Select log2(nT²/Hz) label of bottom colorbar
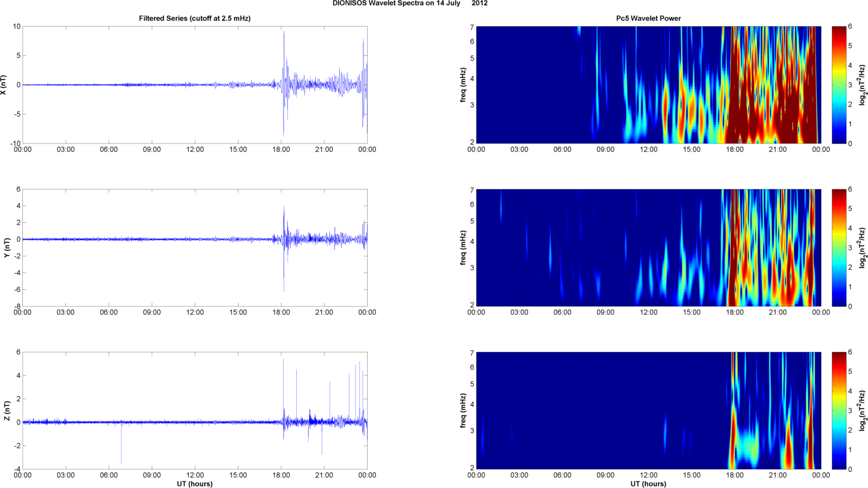 [x=863, y=410]
